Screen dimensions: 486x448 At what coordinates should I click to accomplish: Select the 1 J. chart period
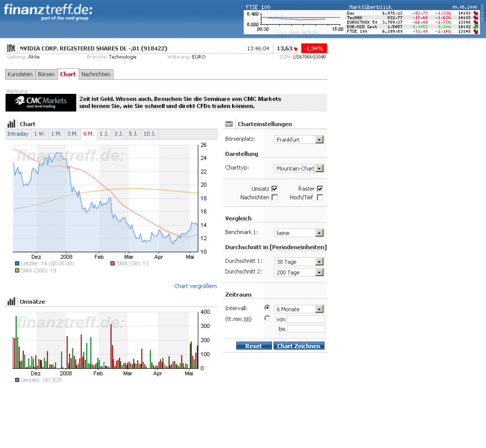coord(104,134)
